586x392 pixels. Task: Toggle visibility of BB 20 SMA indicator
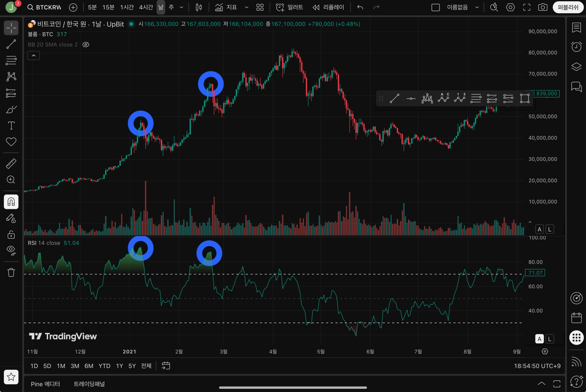[86, 45]
